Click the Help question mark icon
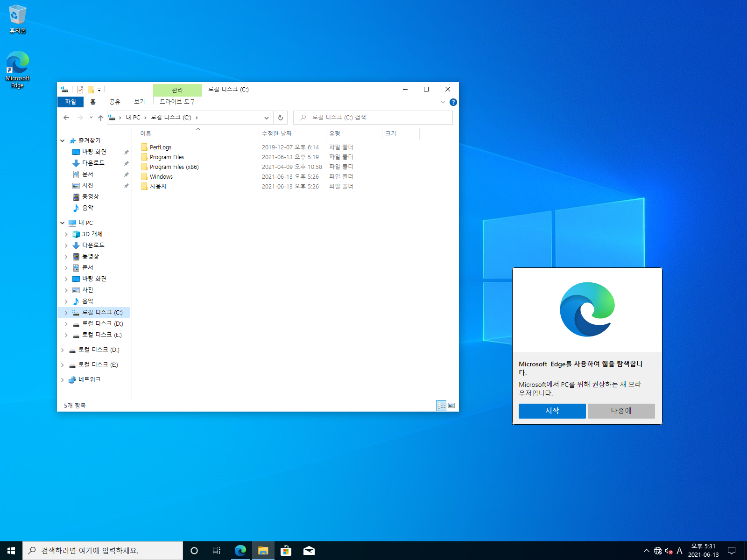Screen dimensions: 747x560 pyautogui.click(x=453, y=102)
